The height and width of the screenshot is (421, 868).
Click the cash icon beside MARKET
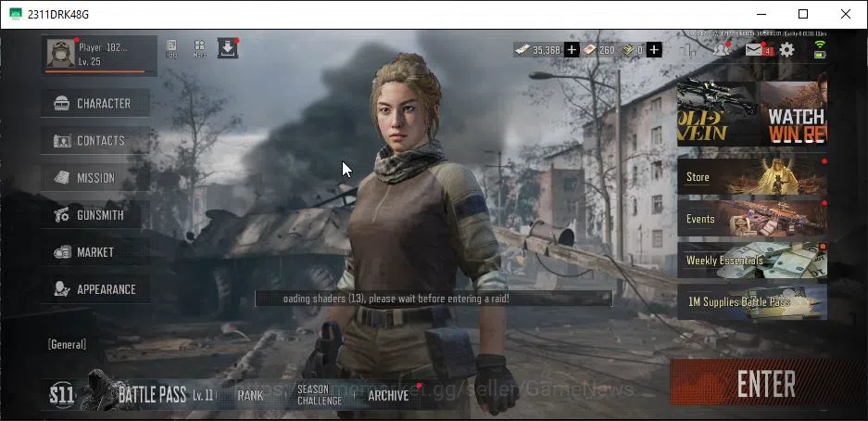tap(62, 252)
